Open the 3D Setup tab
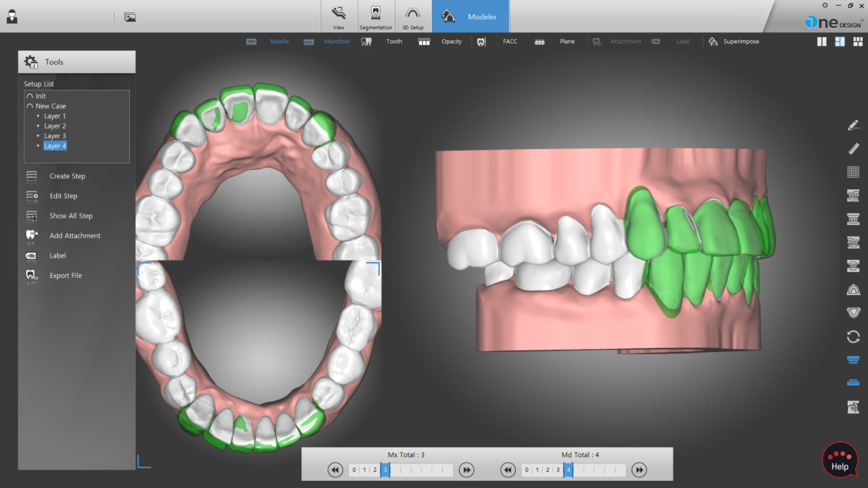Screen dimensions: 868x488 click(x=413, y=16)
